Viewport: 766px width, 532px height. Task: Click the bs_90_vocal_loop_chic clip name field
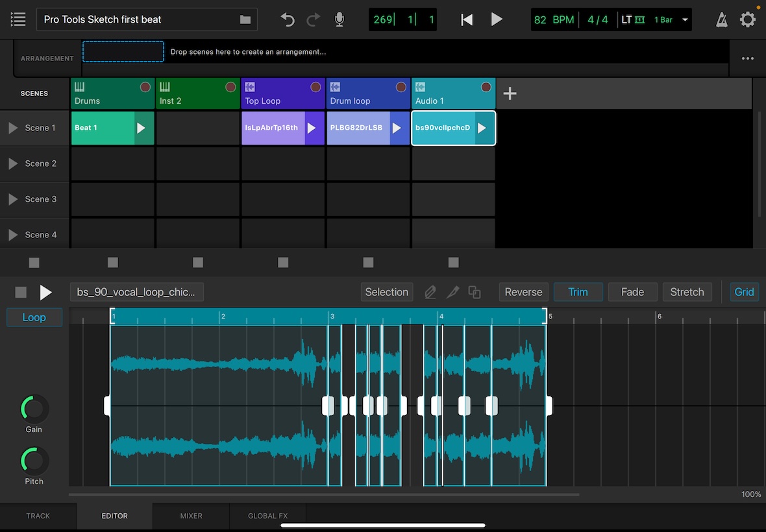click(137, 292)
